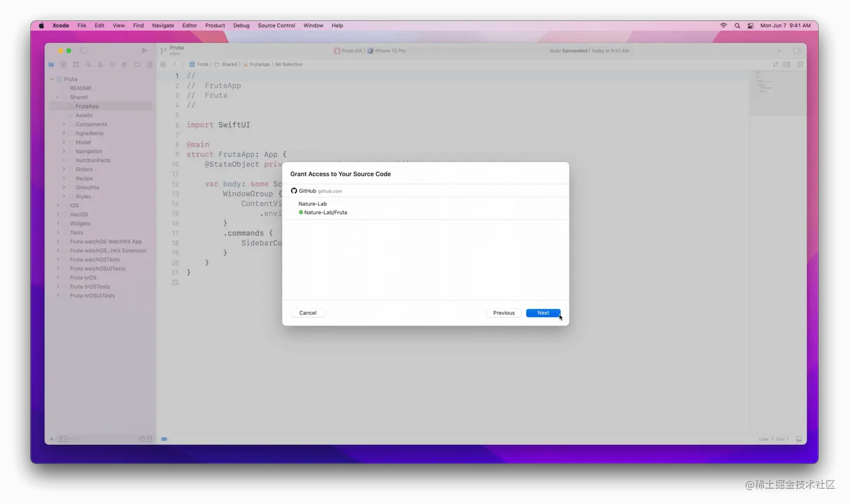Screen dimensions: 849x504
Task: Click No Selection in the jump bar
Action: [x=289, y=65]
